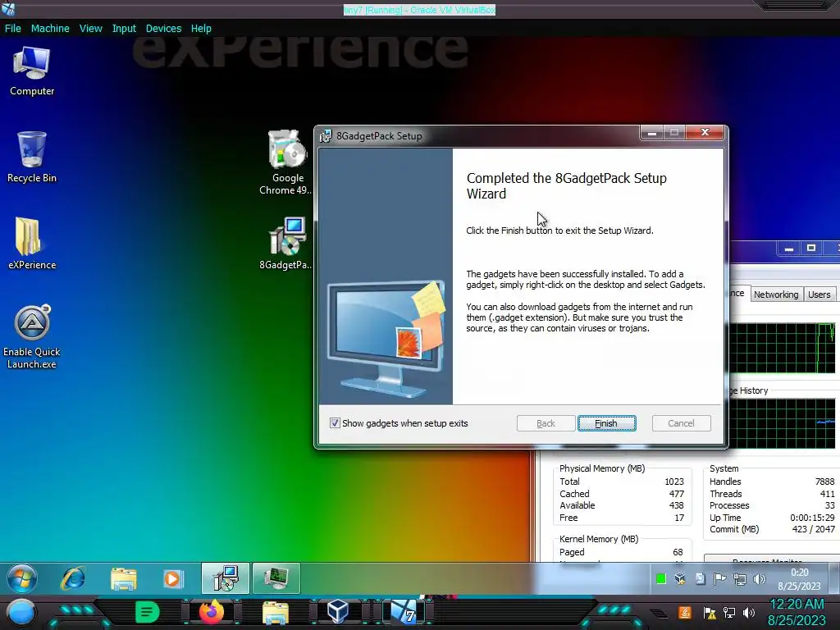Image resolution: width=840 pixels, height=630 pixels.
Task: Click the memory usage history graph
Action: (782, 424)
